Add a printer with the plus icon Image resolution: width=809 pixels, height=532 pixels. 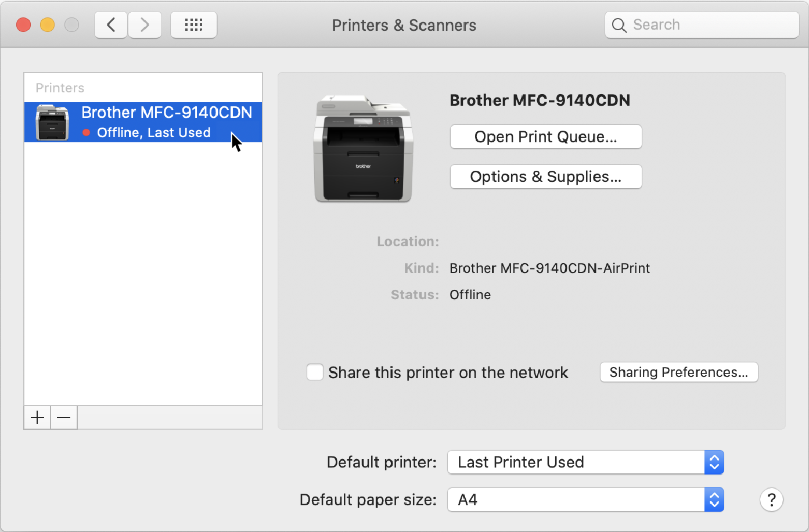(37, 418)
